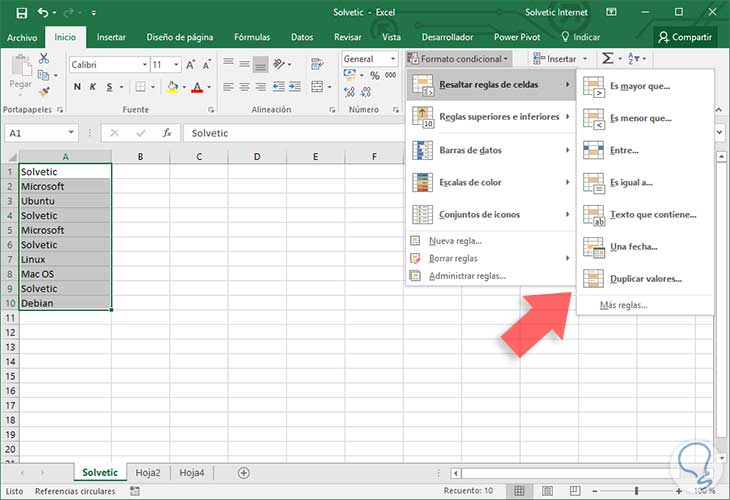
Task: Click the macro recording icon in status bar
Action: [135, 491]
